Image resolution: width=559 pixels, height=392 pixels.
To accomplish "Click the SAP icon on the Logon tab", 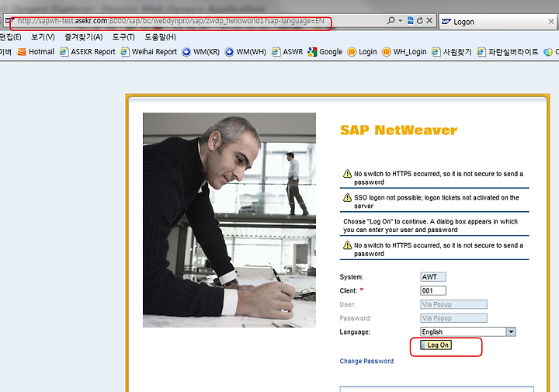I will [446, 22].
